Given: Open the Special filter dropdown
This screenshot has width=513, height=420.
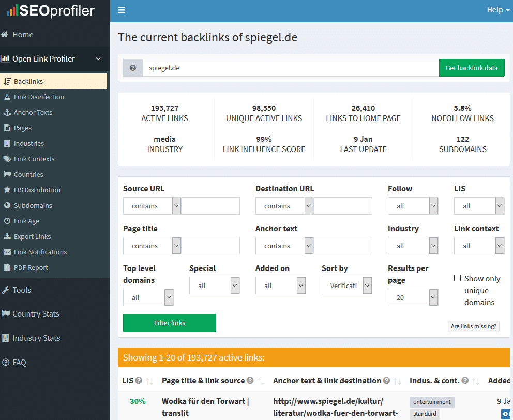Looking at the screenshot, I should tap(215, 286).
